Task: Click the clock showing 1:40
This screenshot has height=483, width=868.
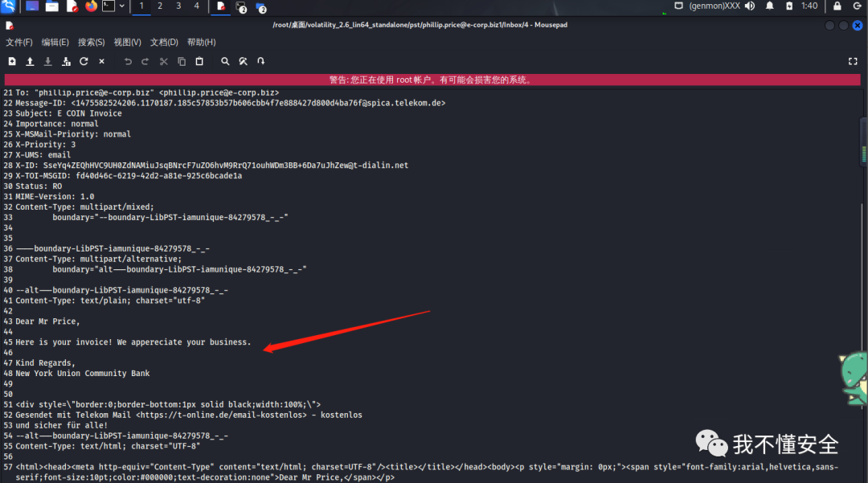Action: 809,6
